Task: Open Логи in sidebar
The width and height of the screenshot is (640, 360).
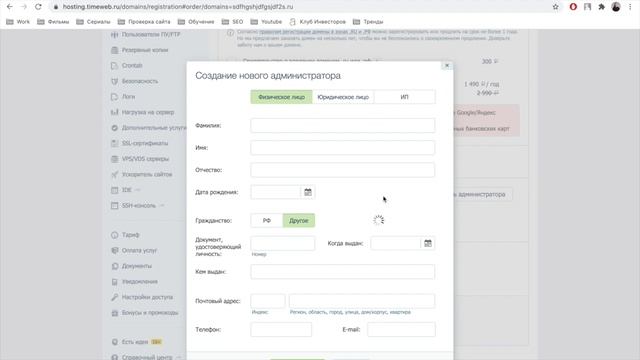Action: tap(123, 97)
